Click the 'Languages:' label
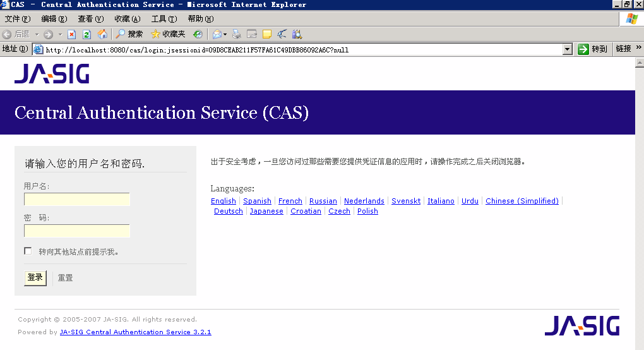Image resolution: width=644 pixels, height=350 pixels. (232, 188)
